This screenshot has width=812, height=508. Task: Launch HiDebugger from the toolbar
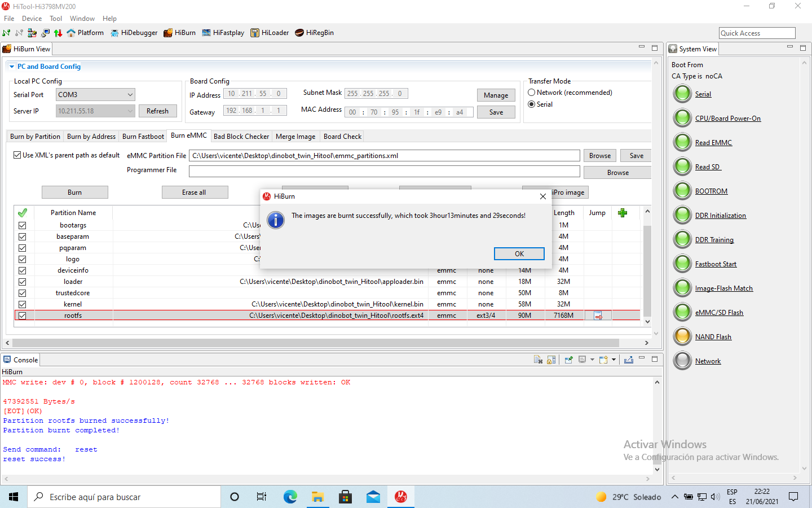pyautogui.click(x=134, y=33)
